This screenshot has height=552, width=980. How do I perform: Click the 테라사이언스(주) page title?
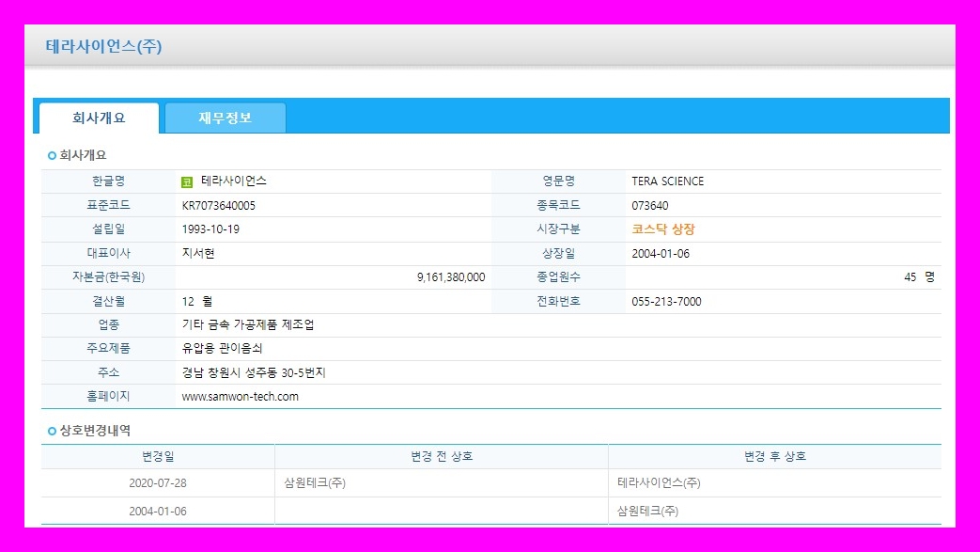103,46
